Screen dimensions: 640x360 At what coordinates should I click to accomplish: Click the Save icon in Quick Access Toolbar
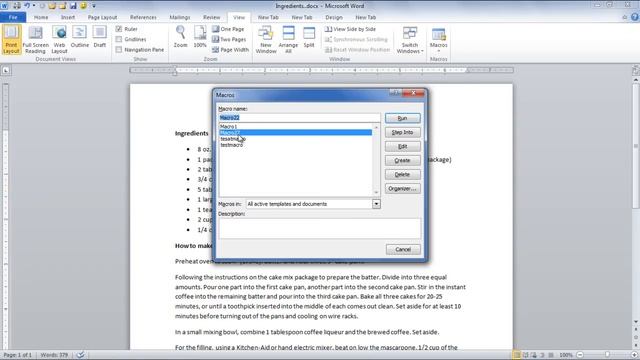(73, 6)
